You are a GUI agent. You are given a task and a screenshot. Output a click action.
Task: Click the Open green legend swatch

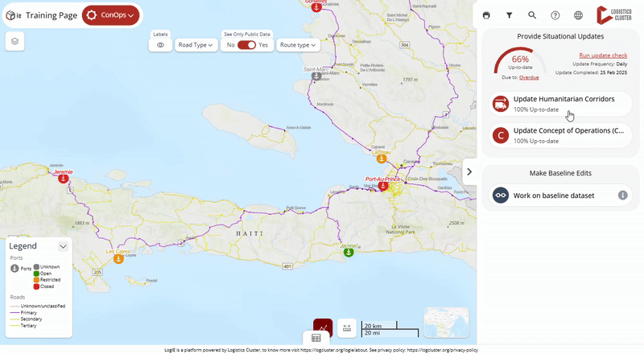[36, 274]
